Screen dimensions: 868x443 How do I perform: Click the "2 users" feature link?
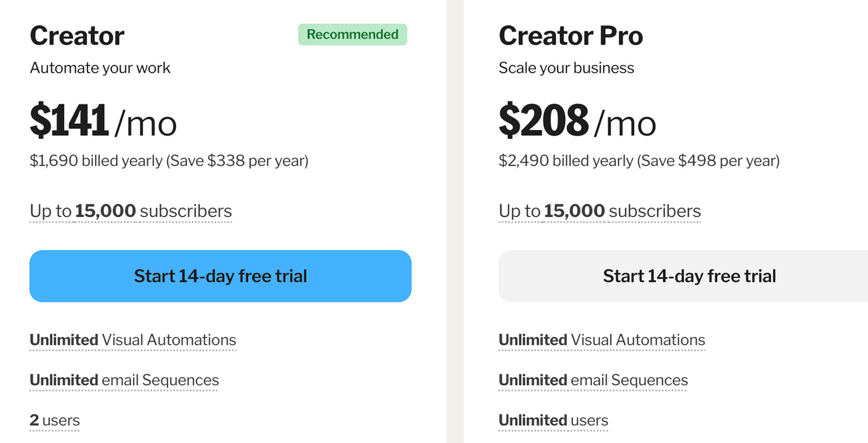tap(54, 420)
